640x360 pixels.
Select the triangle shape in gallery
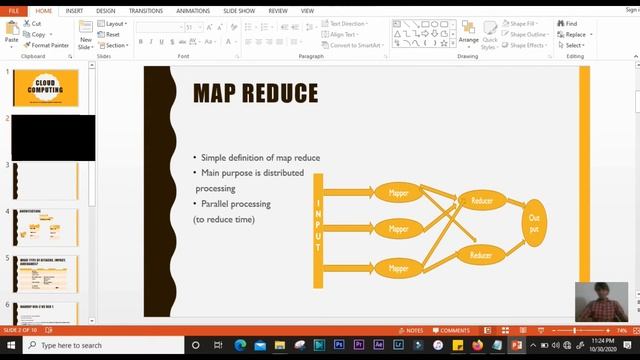[x=397, y=33]
